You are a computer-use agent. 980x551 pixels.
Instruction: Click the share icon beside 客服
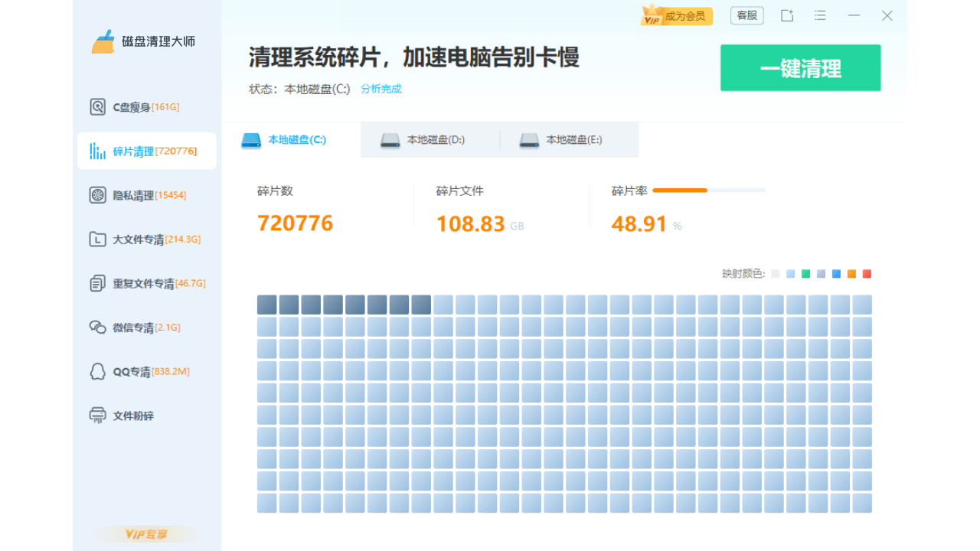(787, 15)
